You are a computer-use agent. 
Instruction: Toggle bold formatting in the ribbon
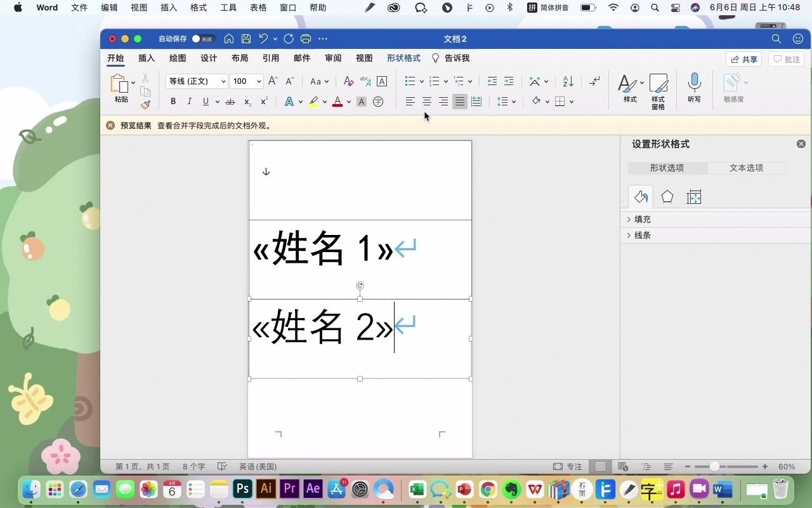[173, 101]
